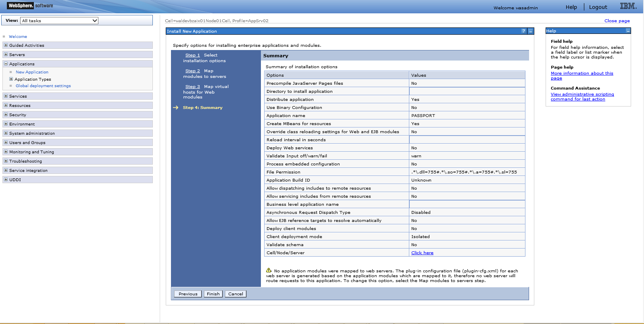Click the Process embedded configuration row label
This screenshot has height=324, width=644.
pos(303,164)
